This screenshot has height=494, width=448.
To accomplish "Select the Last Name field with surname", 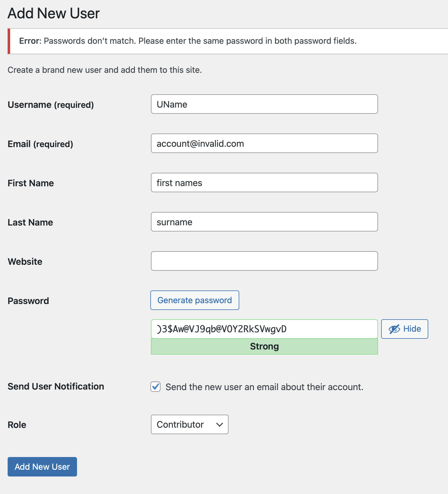I will click(264, 222).
